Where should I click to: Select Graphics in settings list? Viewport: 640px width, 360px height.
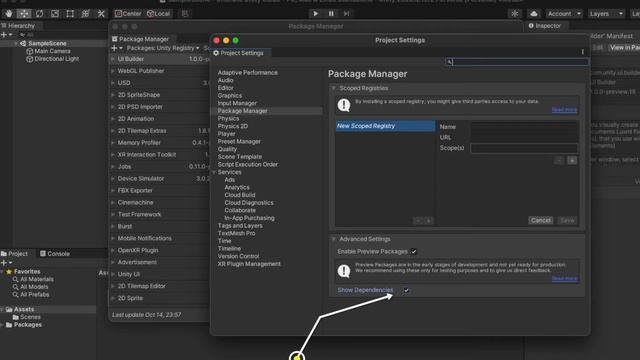tap(230, 96)
